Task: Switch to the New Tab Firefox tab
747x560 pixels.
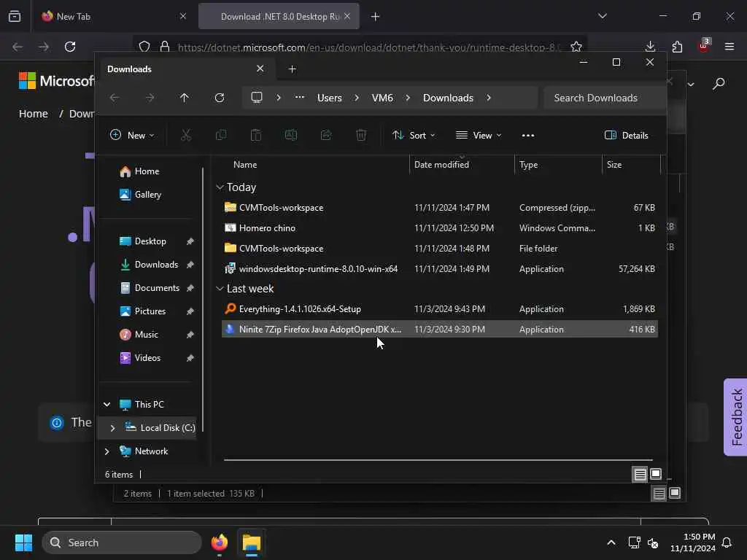Action: point(113,16)
